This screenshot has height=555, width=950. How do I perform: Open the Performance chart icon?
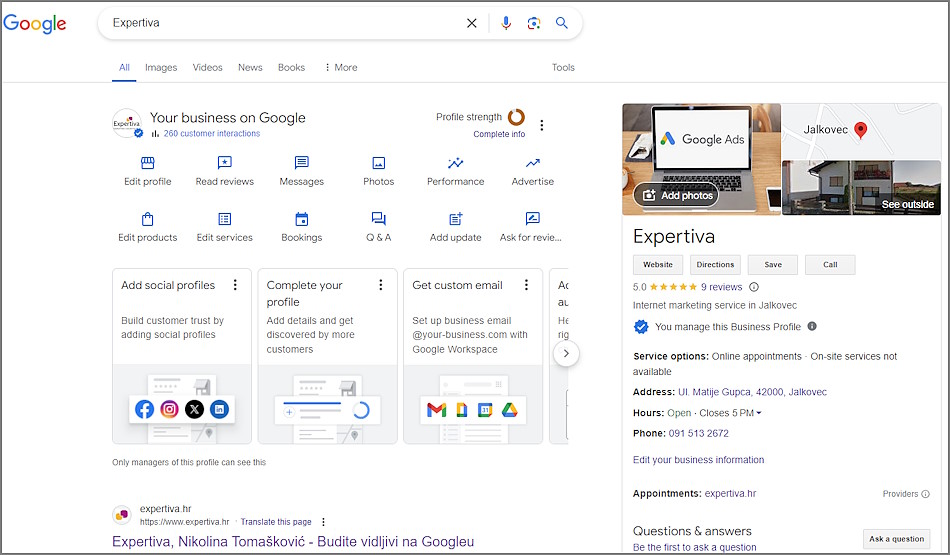pos(455,163)
